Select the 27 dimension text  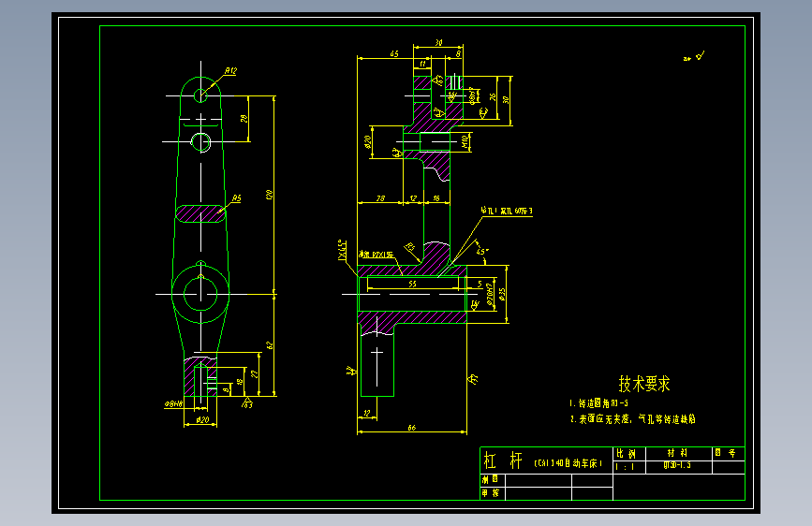pyautogui.click(x=254, y=373)
